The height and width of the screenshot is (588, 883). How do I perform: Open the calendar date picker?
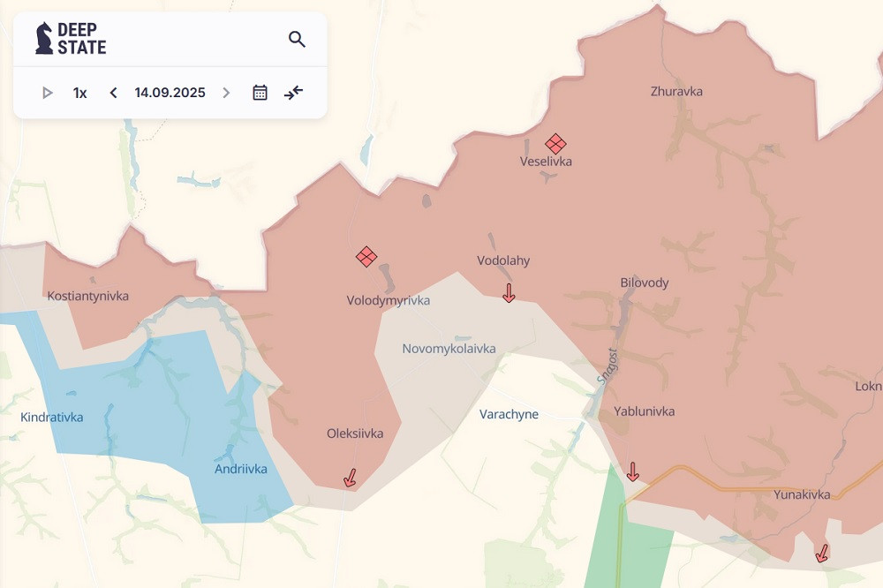[x=260, y=93]
